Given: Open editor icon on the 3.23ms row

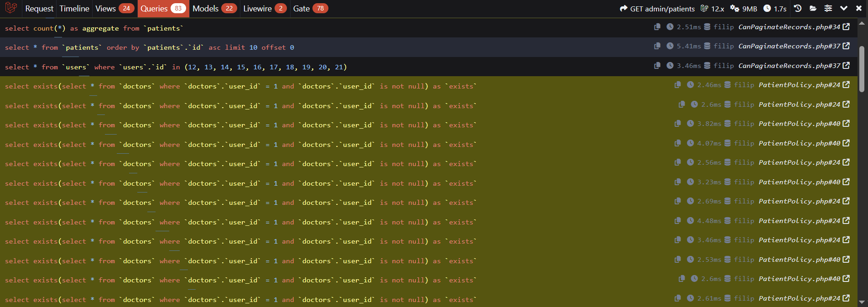Looking at the screenshot, I should pos(847,182).
